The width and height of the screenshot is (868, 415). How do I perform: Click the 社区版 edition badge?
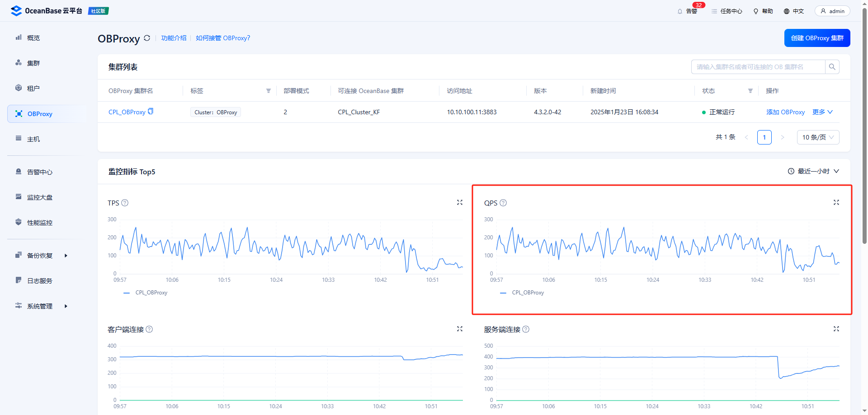pos(99,11)
